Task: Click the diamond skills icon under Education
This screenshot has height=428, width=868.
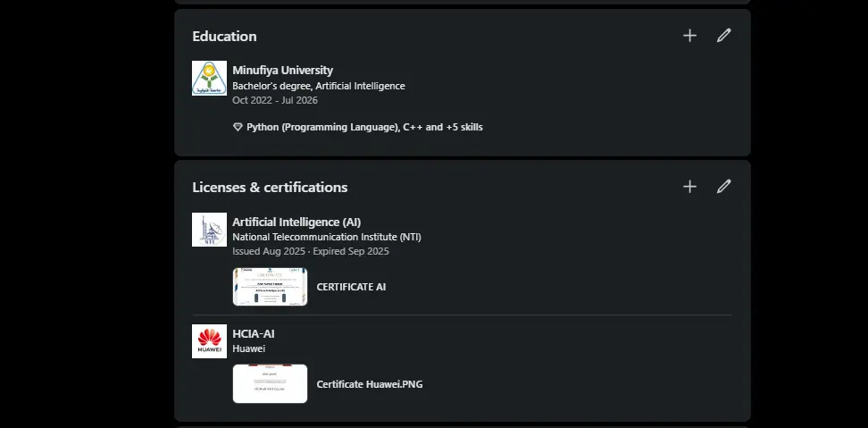Action: (238, 128)
